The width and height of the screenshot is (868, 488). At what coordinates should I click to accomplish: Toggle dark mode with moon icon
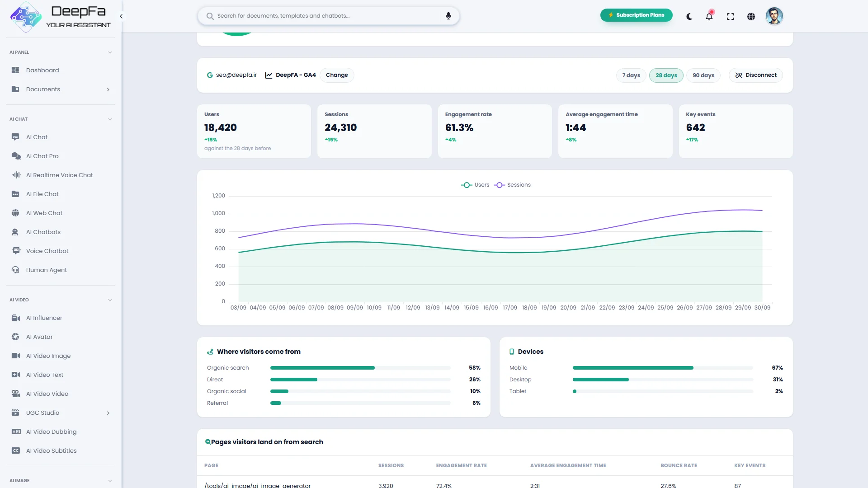pyautogui.click(x=689, y=17)
